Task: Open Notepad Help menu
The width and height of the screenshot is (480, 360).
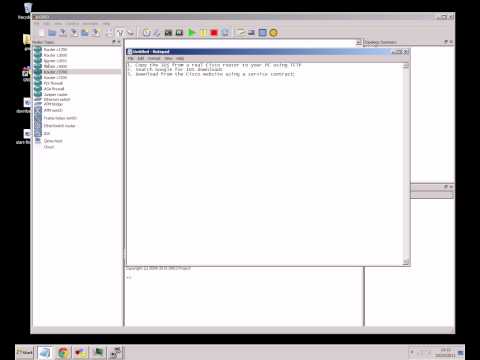Action: [180, 58]
